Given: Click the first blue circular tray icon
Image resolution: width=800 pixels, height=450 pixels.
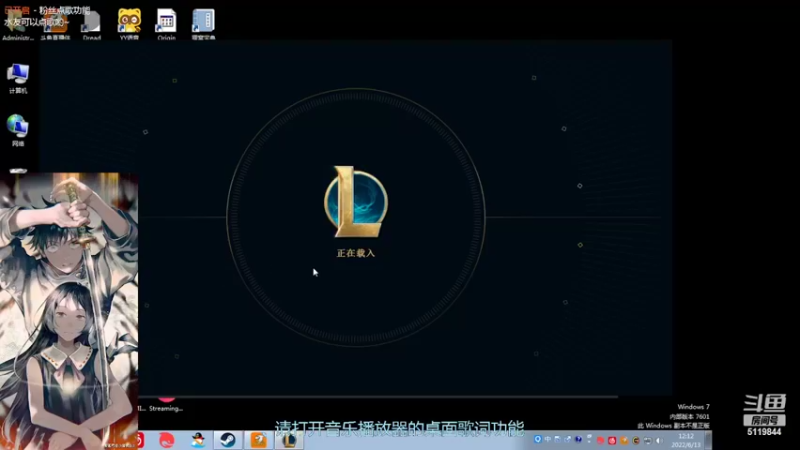Looking at the screenshot, I should point(537,439).
